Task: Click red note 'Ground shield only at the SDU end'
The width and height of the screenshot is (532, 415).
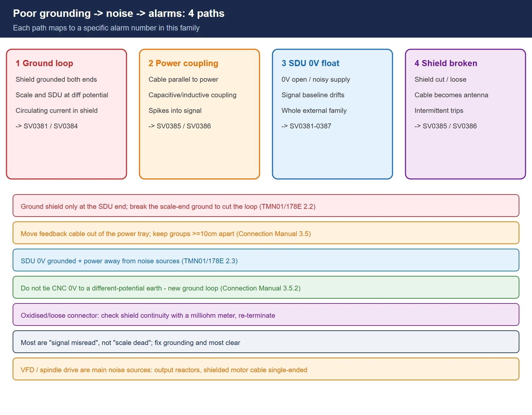Action: coord(266,206)
